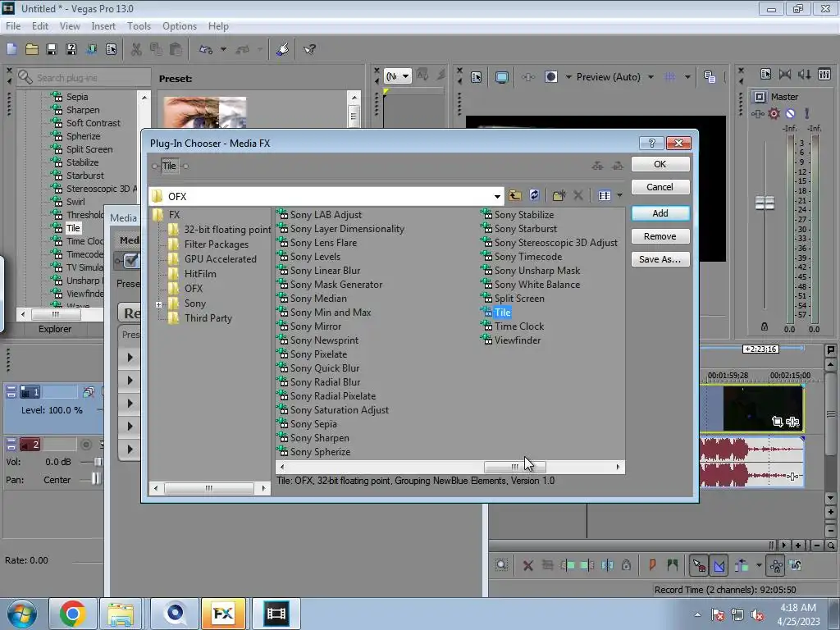Select Sony Lens Flare in plug-in list
840x630 pixels.
coord(323,243)
